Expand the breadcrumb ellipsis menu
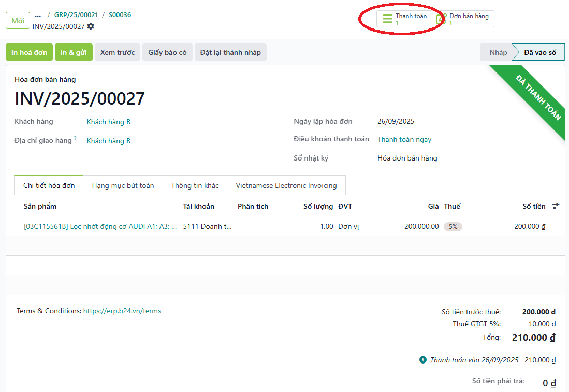This screenshot has height=392, width=569. (x=38, y=15)
